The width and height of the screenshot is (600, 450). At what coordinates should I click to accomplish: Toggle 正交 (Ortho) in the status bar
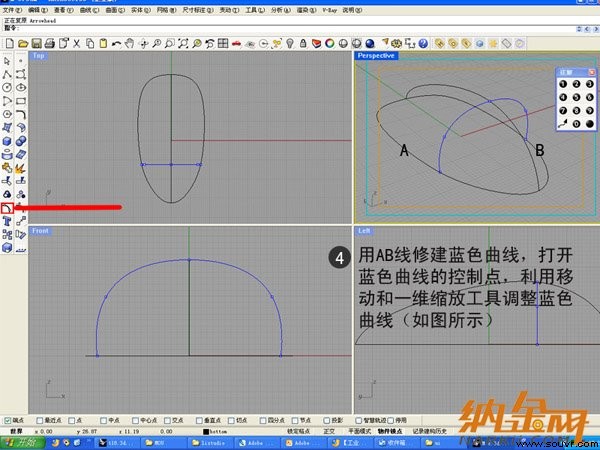pyautogui.click(x=329, y=431)
